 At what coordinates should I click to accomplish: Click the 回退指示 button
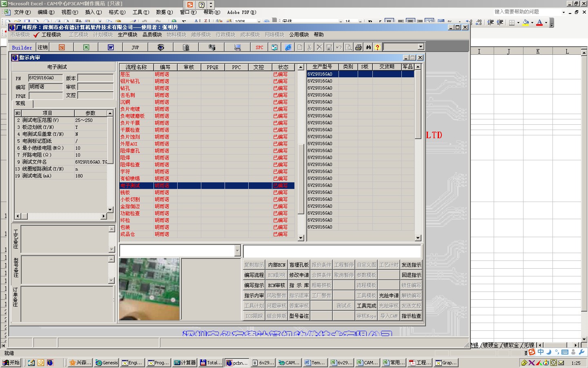pyautogui.click(x=411, y=275)
